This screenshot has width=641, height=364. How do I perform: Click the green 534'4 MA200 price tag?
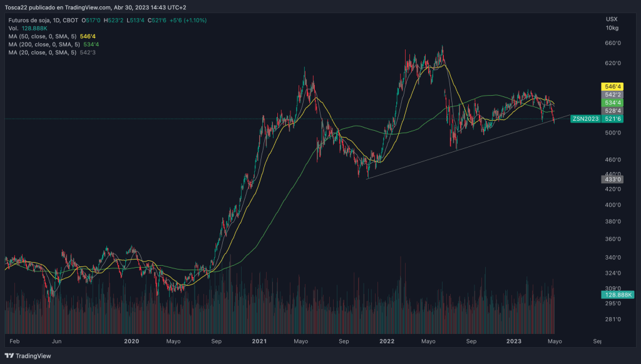click(x=613, y=103)
